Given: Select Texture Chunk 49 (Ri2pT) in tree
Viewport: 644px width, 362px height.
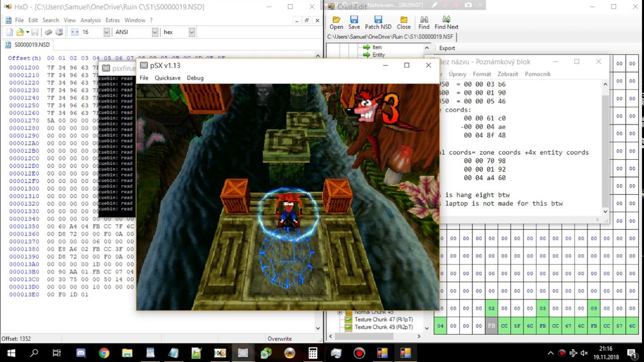Looking at the screenshot, I should (384, 327).
